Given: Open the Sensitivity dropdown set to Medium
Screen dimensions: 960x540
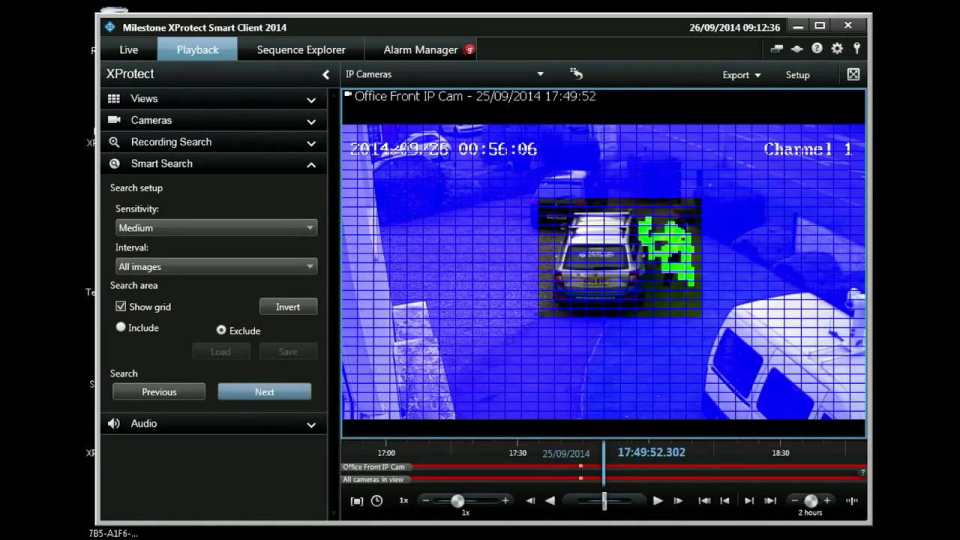Looking at the screenshot, I should point(216,228).
